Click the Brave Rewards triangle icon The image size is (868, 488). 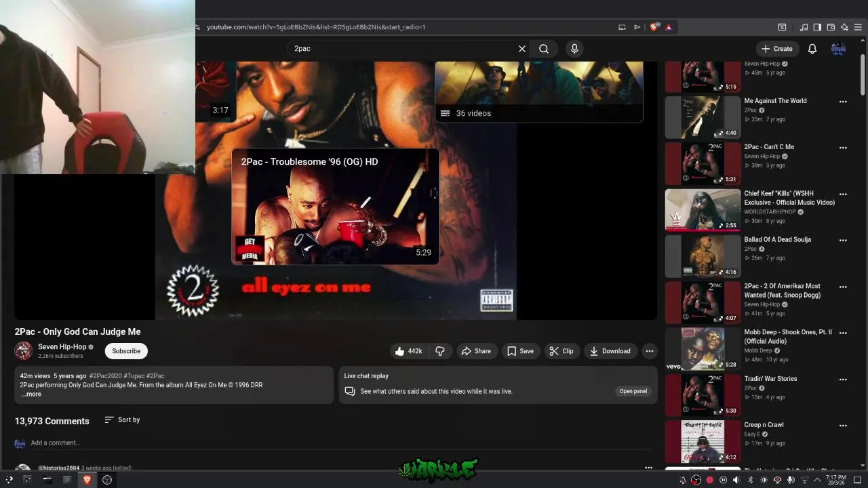point(669,27)
